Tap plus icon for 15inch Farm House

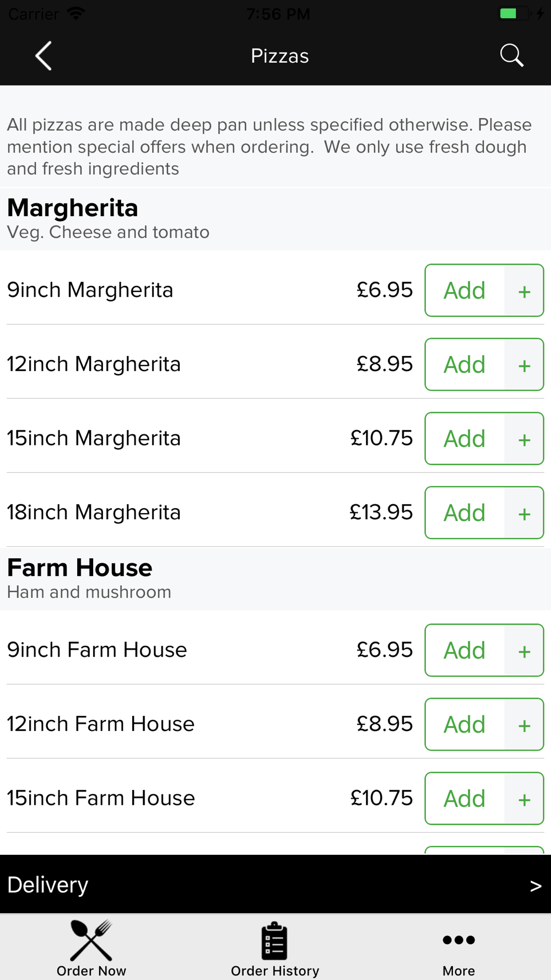(x=524, y=799)
